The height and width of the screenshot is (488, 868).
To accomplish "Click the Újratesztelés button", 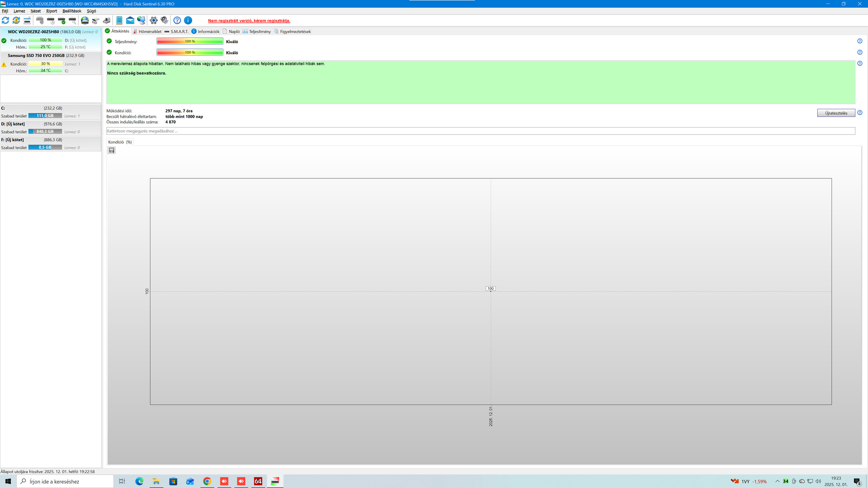I will [836, 113].
